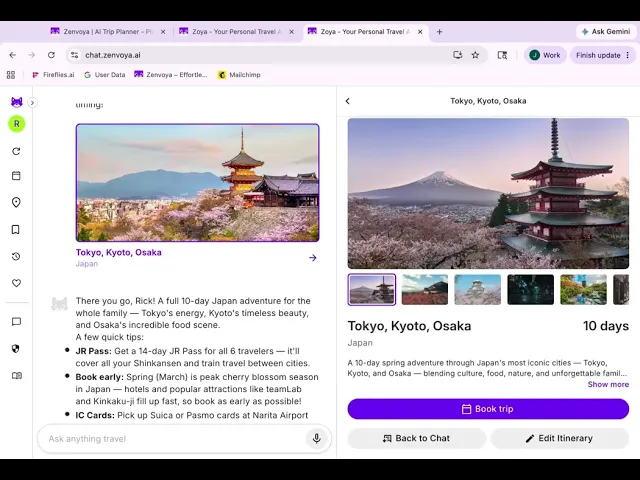Click the Edit Itinerary button

(x=560, y=438)
